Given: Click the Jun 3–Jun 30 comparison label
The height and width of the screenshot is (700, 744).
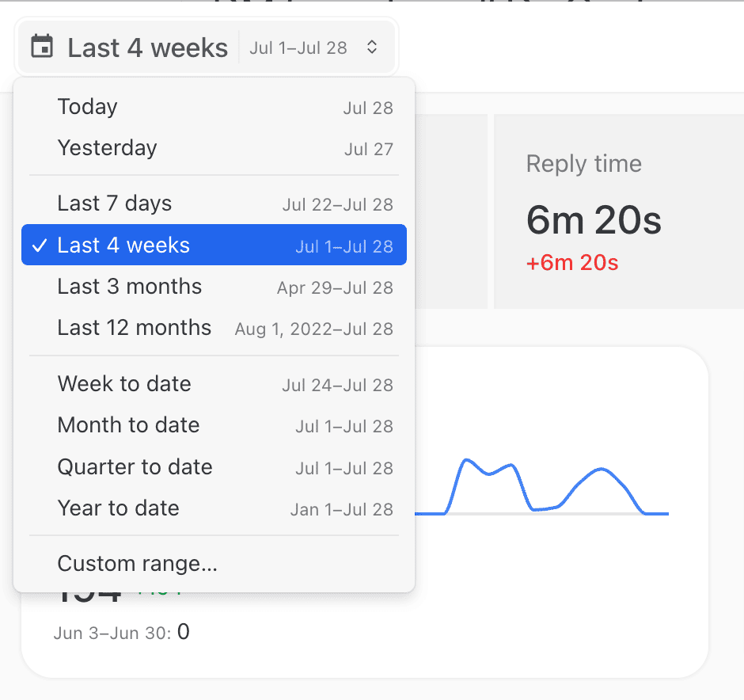Looking at the screenshot, I should (x=112, y=633).
